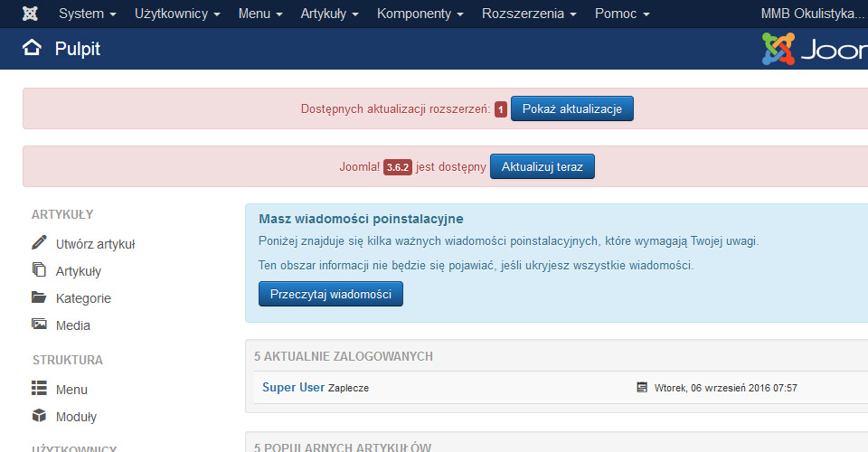Open the MMB Okulistyka site link
This screenshot has width=868, height=452.
pyautogui.click(x=814, y=14)
